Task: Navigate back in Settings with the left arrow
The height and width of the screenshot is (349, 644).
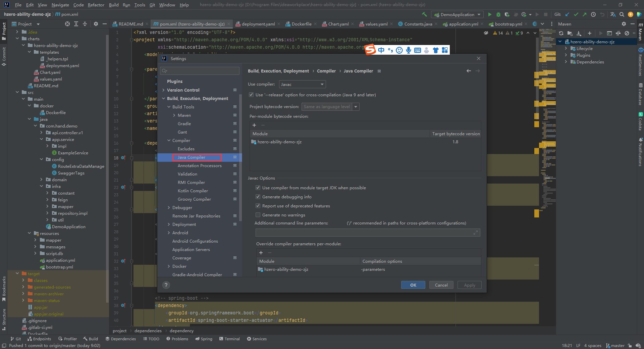Action: 469,71
